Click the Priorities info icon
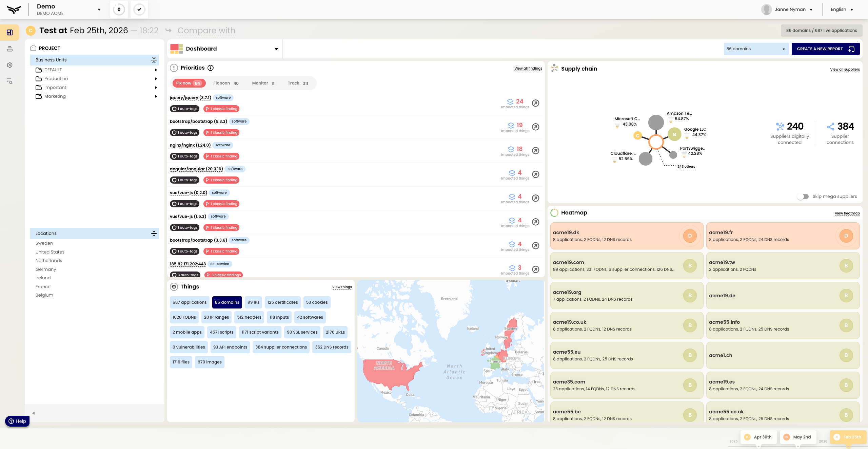This screenshot has height=449, width=868. [x=211, y=68]
